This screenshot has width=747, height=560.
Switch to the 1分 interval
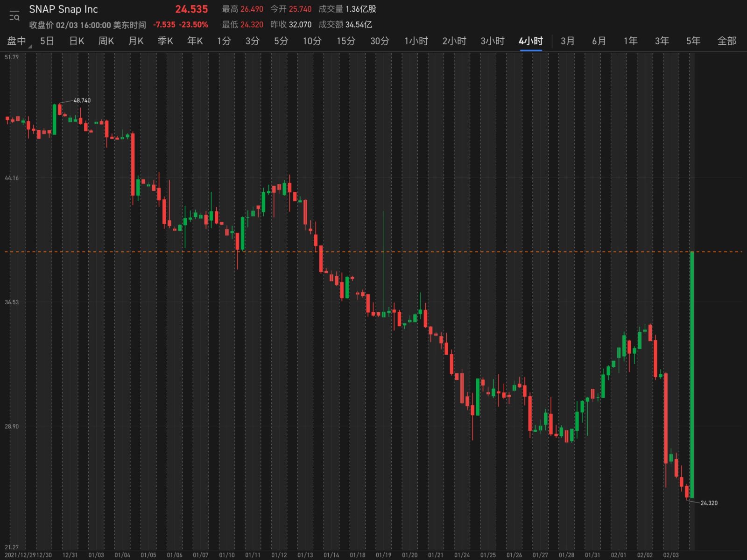click(224, 41)
